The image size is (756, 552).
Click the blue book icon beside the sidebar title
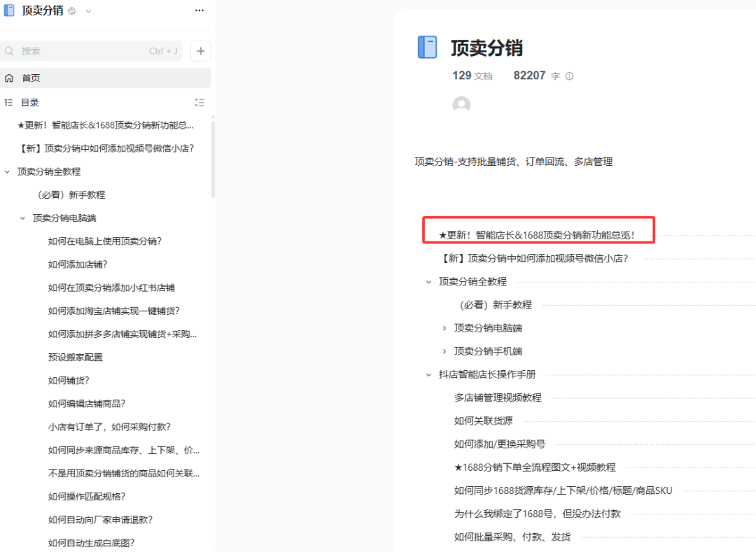(x=9, y=10)
